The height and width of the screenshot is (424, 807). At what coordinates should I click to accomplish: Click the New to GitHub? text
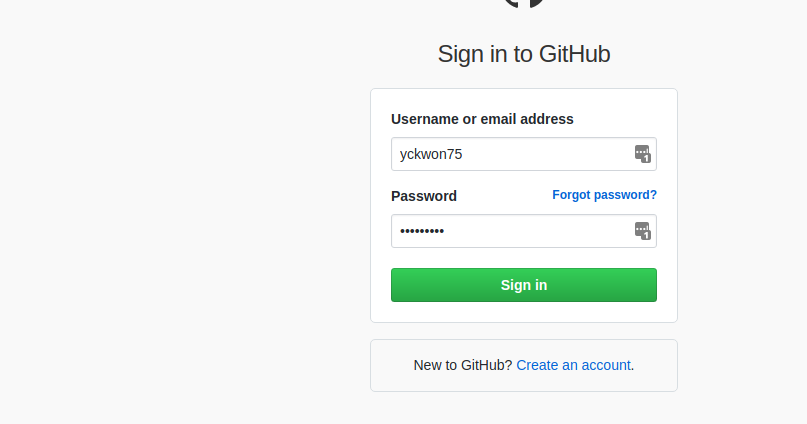463,365
